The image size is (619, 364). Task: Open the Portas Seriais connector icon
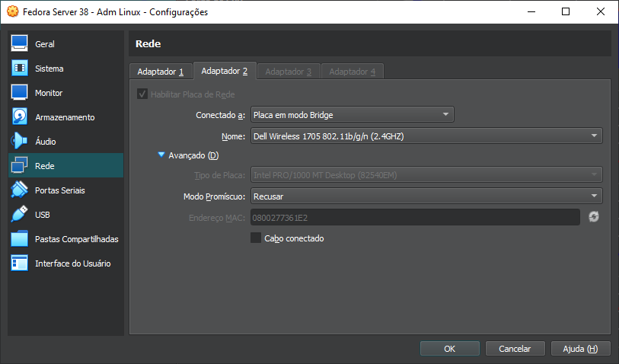[x=19, y=190]
